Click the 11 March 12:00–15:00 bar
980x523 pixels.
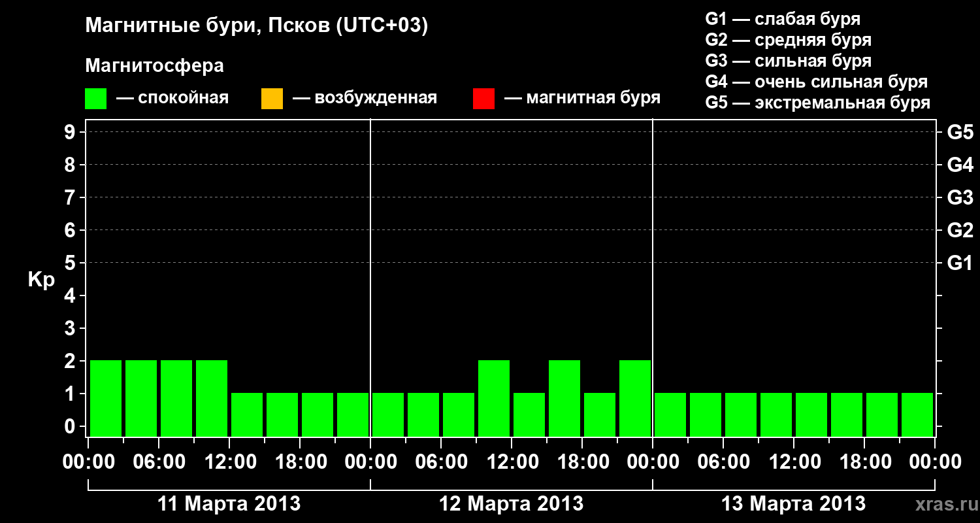247,414
